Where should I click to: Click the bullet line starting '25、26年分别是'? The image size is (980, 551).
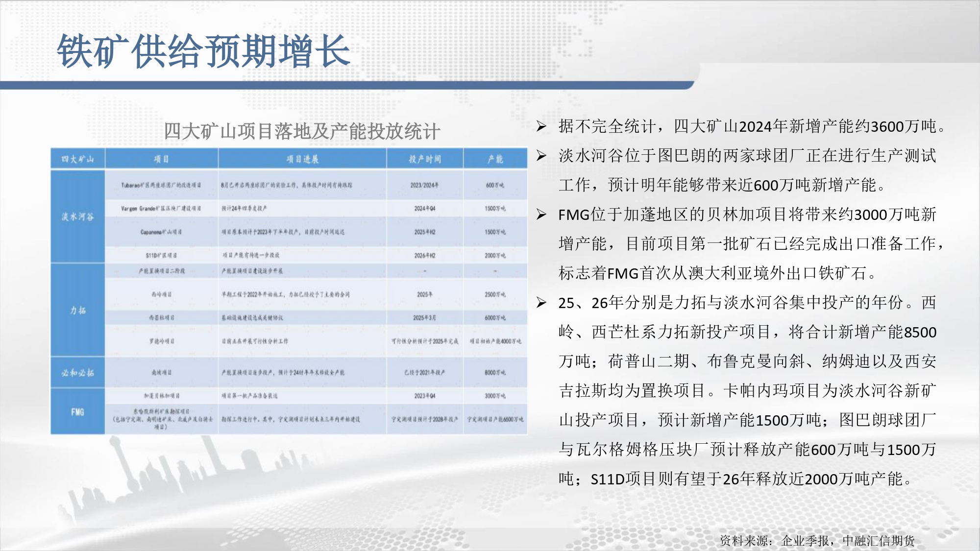747,303
